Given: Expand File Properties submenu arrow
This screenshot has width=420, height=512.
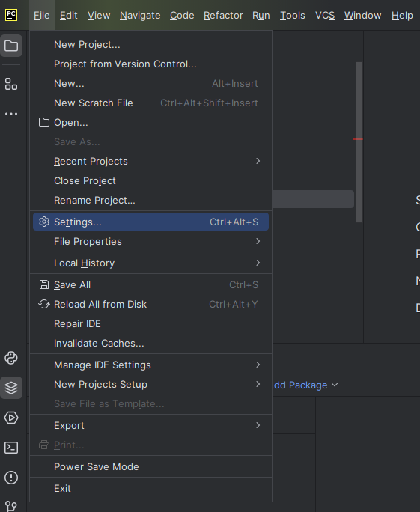Looking at the screenshot, I should pyautogui.click(x=258, y=241).
